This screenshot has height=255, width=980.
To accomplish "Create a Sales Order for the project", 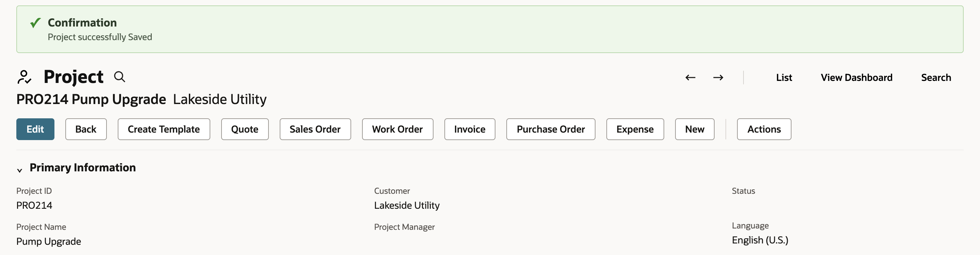I will [315, 129].
